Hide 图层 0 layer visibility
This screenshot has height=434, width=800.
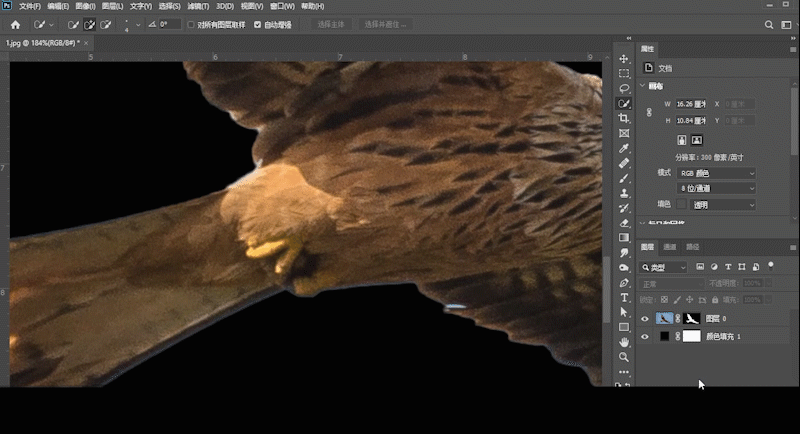(x=645, y=319)
